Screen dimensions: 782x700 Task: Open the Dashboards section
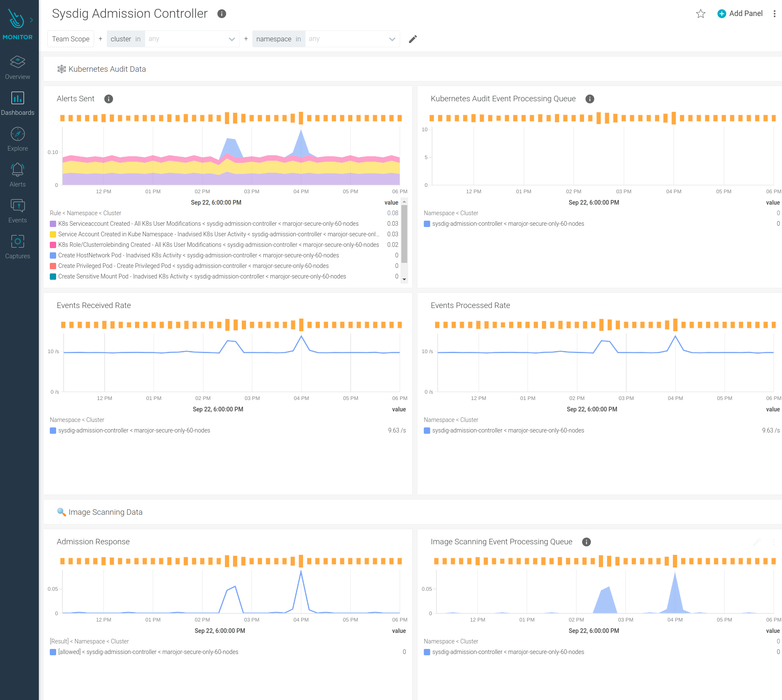[x=17, y=103]
